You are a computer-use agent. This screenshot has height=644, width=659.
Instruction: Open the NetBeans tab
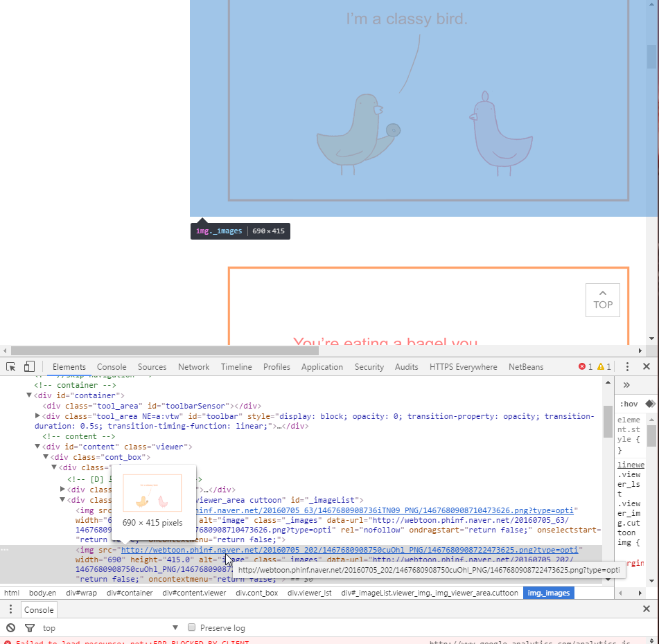click(x=526, y=367)
